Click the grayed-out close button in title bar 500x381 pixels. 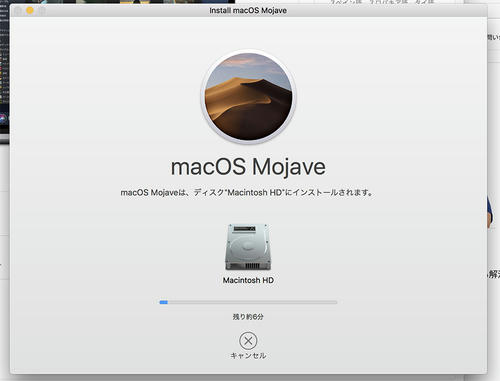pos(18,11)
